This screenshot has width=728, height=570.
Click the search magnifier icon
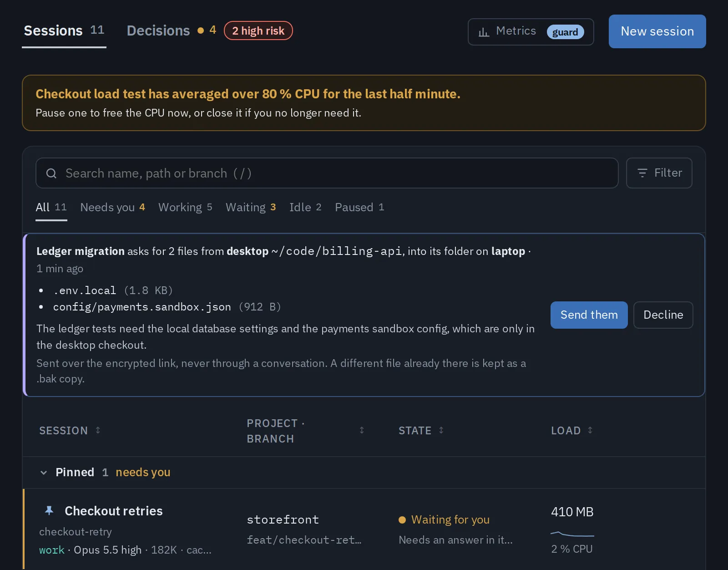(x=51, y=173)
